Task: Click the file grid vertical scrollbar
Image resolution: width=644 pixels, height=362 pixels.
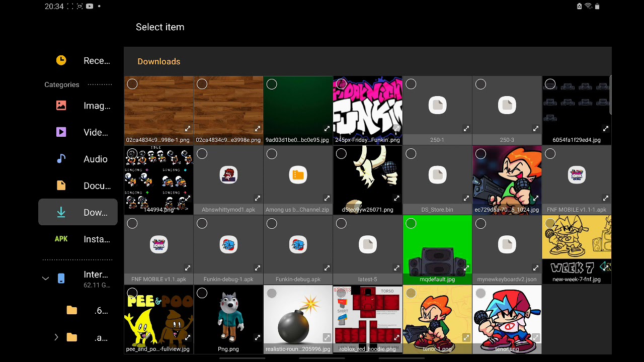Action: 610,96
